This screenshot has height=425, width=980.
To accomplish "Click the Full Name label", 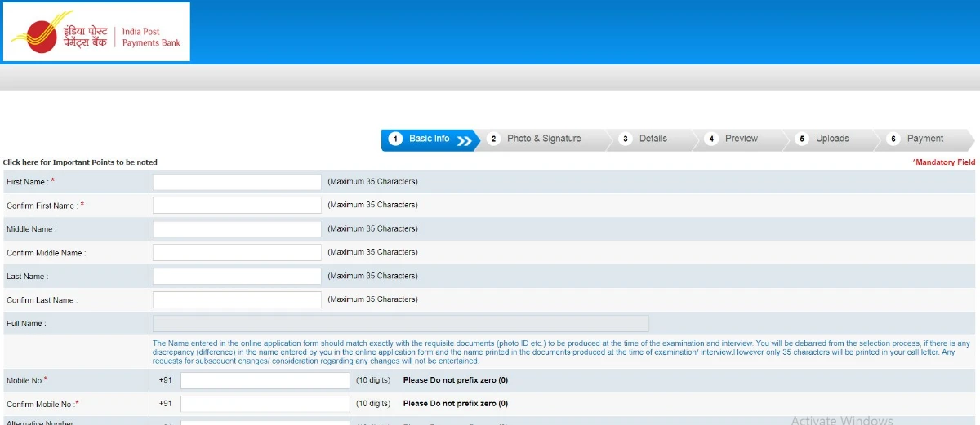I will click(25, 324).
